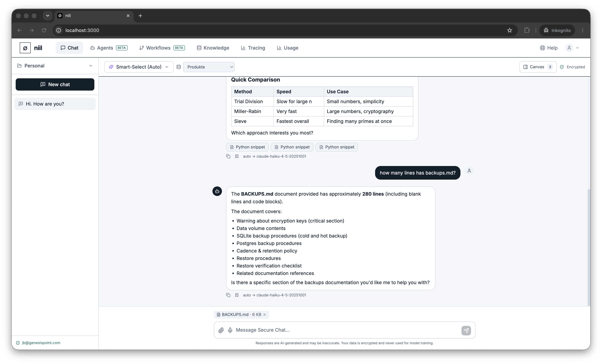602x364 pixels.
Task: Click the 'how many lines has backups.md?' message
Action: 418,173
